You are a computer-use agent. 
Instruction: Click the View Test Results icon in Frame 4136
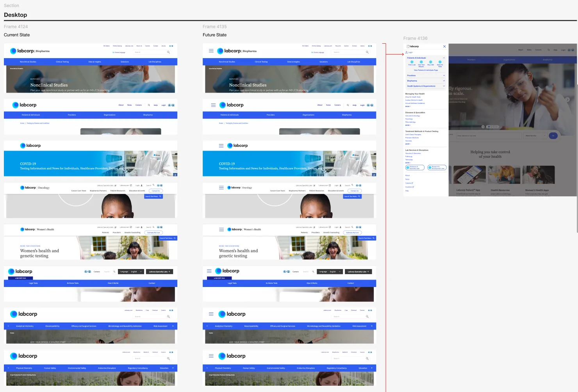tap(421, 62)
